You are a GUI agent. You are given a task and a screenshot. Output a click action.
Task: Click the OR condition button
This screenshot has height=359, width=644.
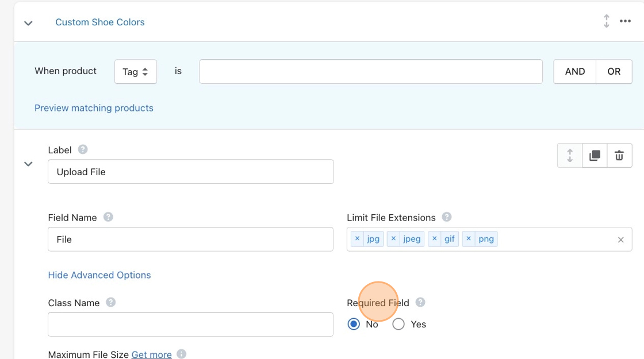(x=614, y=72)
